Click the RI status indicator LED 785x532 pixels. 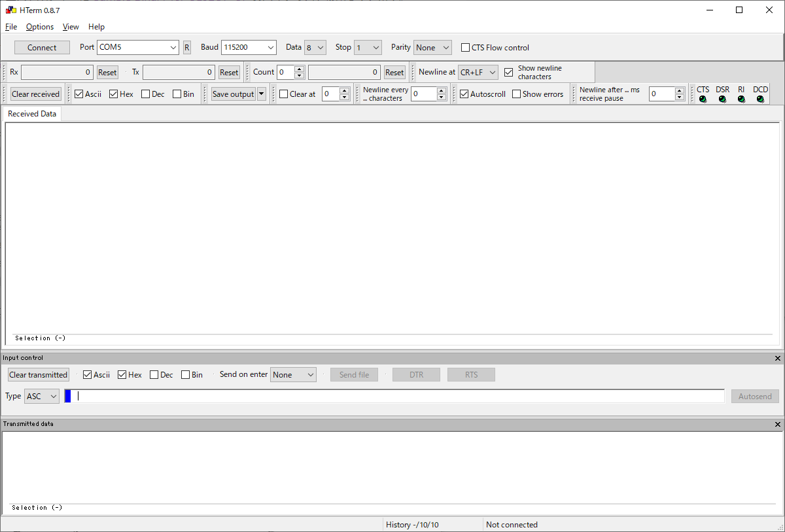point(741,99)
